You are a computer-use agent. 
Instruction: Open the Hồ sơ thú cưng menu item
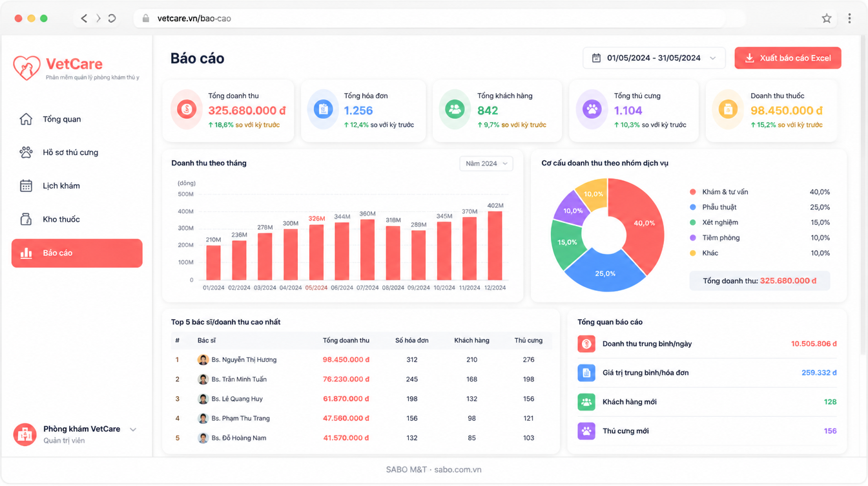(x=77, y=153)
